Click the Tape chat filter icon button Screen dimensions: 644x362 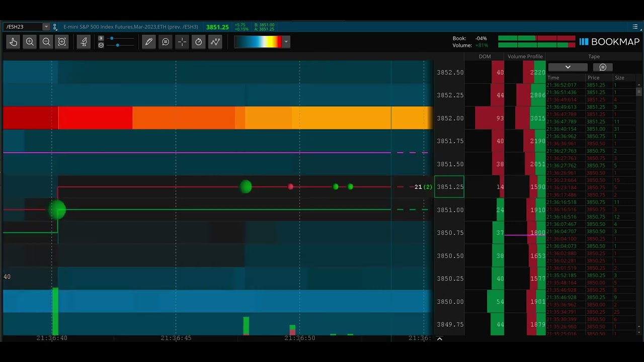pyautogui.click(x=603, y=67)
